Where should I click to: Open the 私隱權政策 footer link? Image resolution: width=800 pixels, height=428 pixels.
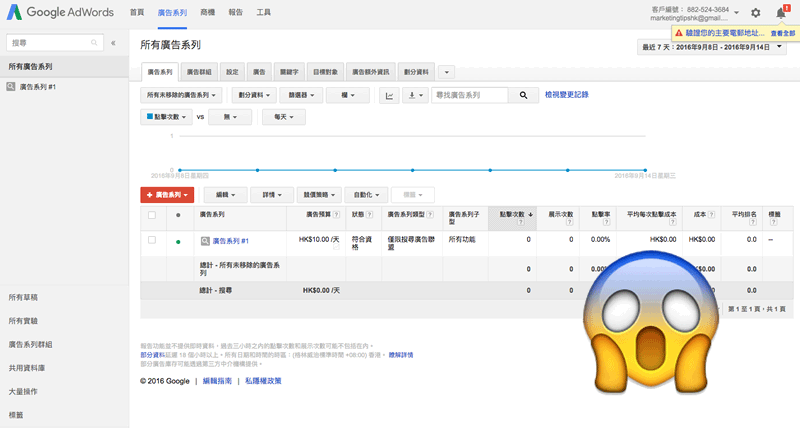pyautogui.click(x=263, y=381)
